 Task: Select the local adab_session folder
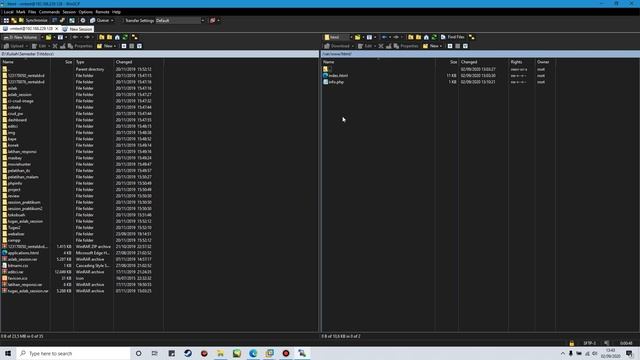pyautogui.click(x=20, y=95)
